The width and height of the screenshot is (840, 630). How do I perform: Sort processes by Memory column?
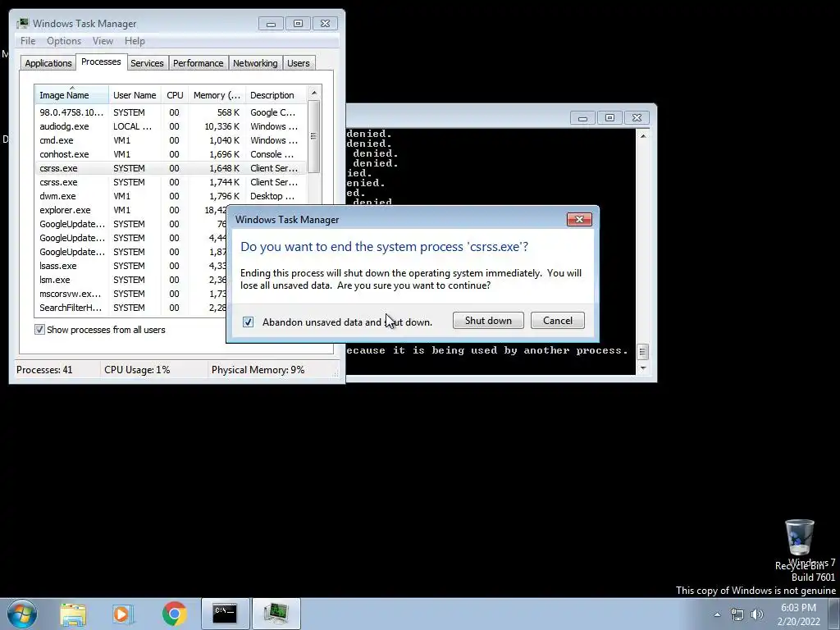pyautogui.click(x=217, y=95)
